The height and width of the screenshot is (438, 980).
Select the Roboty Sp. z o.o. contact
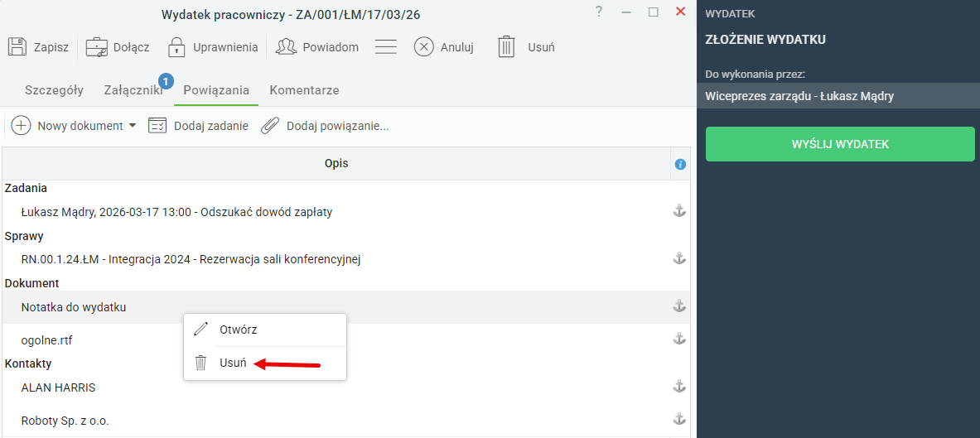tap(345, 421)
